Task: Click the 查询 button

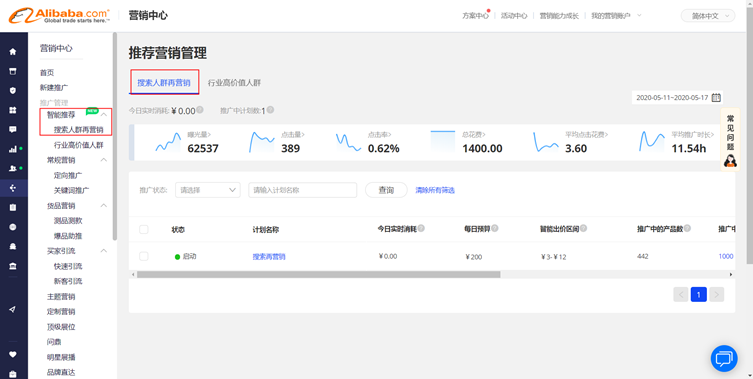Action: click(386, 190)
